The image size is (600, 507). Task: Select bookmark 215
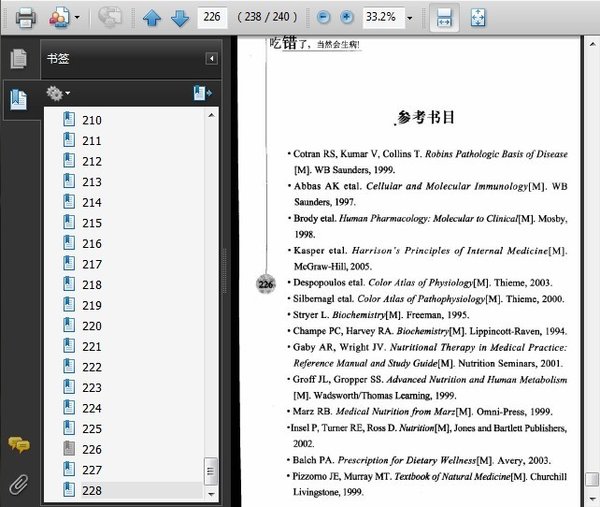[92, 223]
